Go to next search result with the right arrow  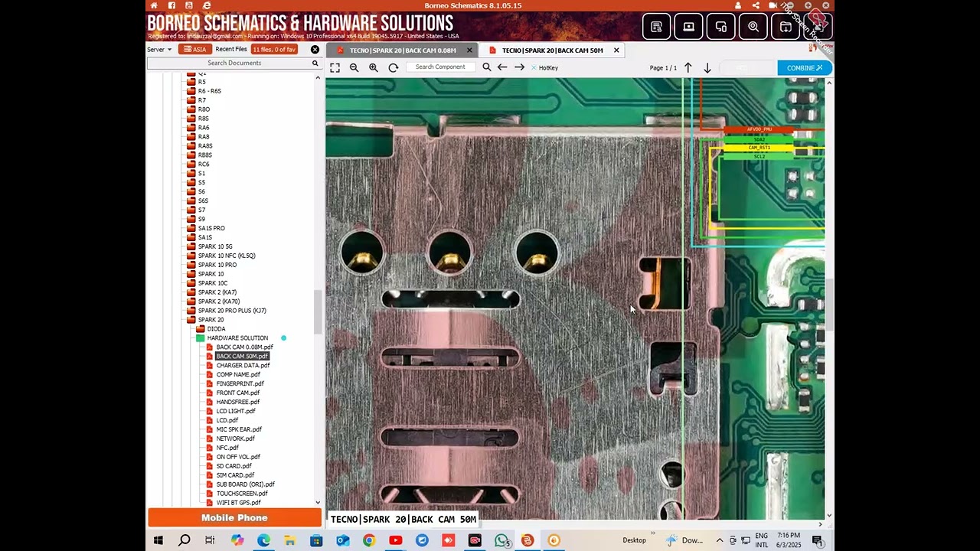(519, 67)
